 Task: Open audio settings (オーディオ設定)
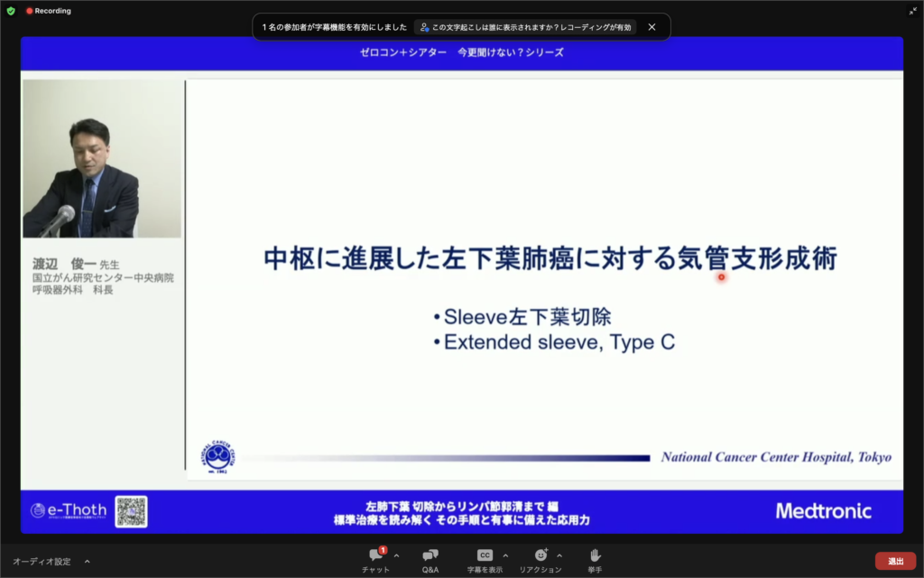(x=42, y=561)
